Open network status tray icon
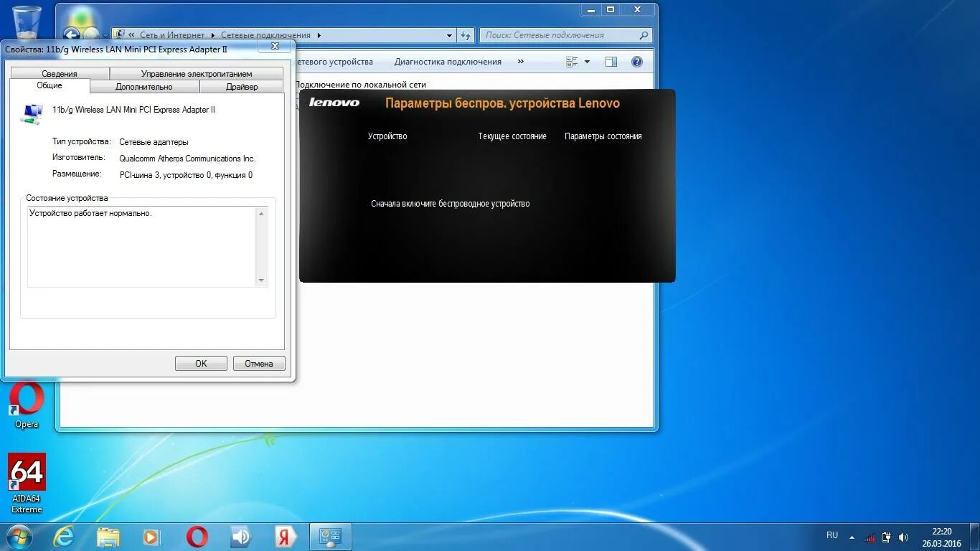The height and width of the screenshot is (551, 980). pos(870,537)
